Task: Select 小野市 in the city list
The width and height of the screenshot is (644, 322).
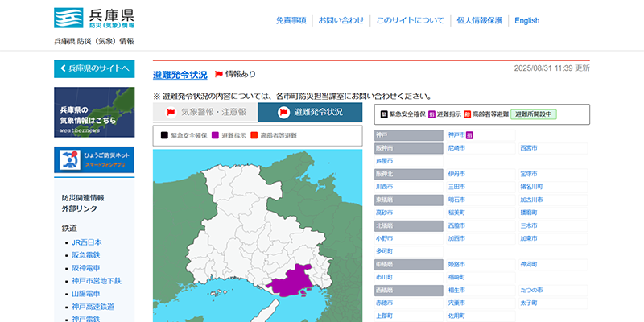Action: 384,238
